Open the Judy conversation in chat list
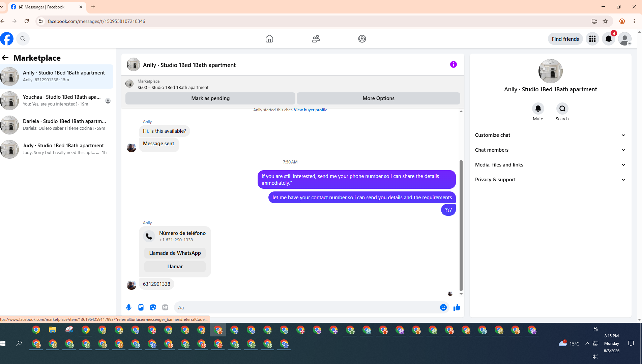 point(57,149)
